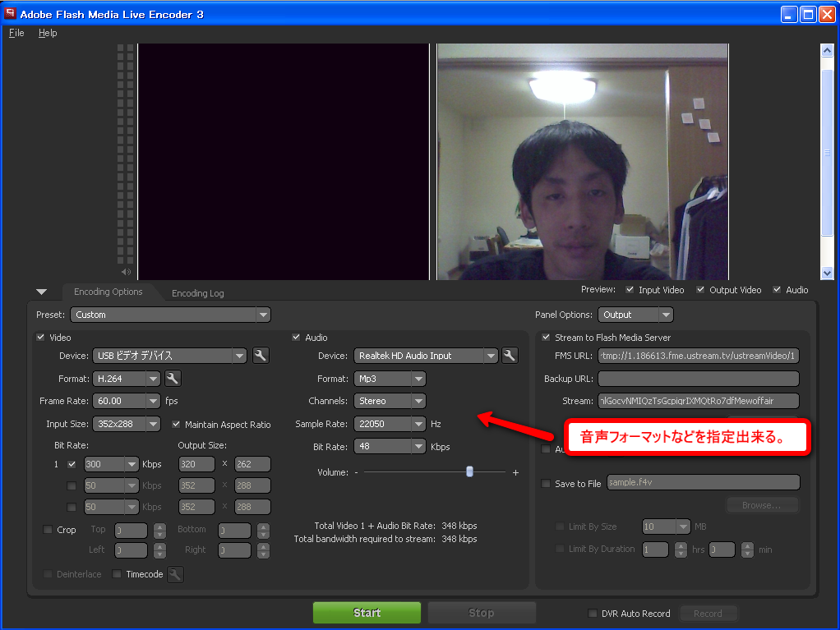The height and width of the screenshot is (630, 840).
Task: Open H.264 format settings wrench icon
Action: pyautogui.click(x=172, y=379)
